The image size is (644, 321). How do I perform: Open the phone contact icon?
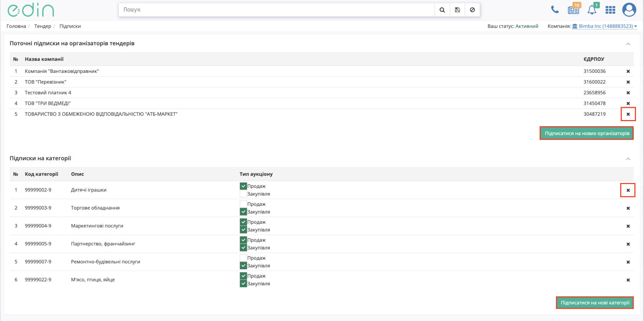[555, 10]
